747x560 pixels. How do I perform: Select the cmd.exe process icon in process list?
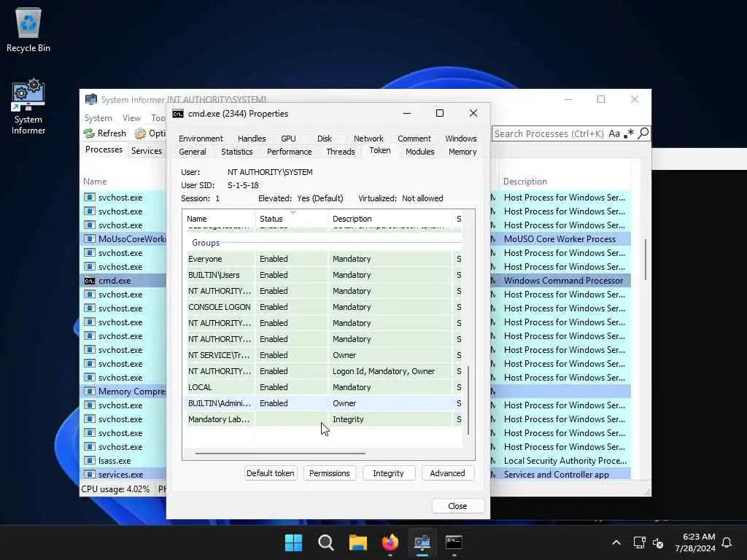click(90, 281)
